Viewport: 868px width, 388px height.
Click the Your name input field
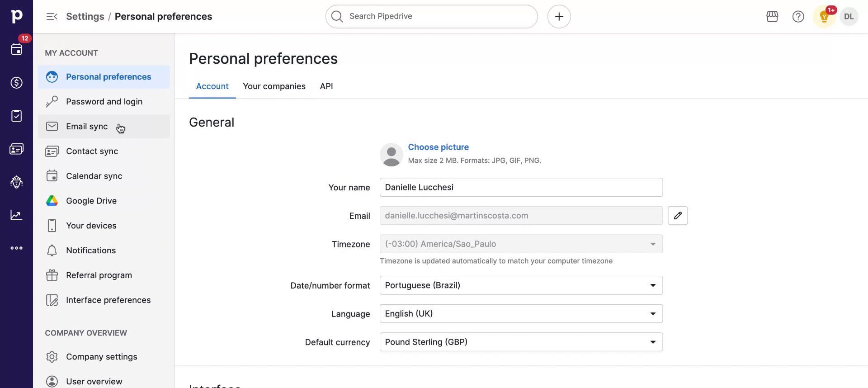point(521,187)
